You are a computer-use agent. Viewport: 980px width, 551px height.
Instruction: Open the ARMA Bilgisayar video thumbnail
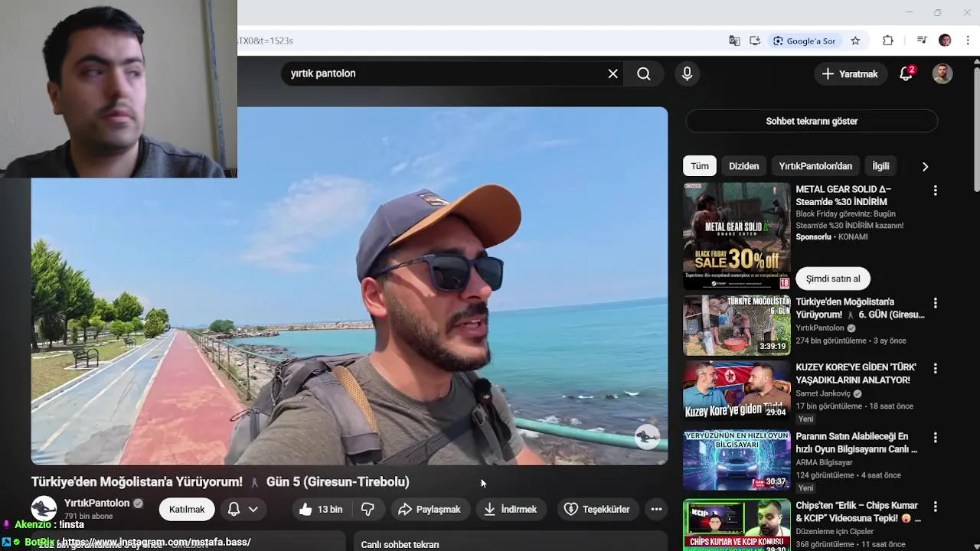click(737, 459)
